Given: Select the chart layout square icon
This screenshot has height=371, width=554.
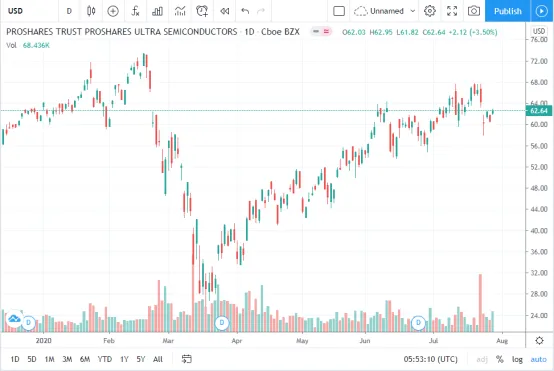Looking at the screenshot, I should (339, 11).
